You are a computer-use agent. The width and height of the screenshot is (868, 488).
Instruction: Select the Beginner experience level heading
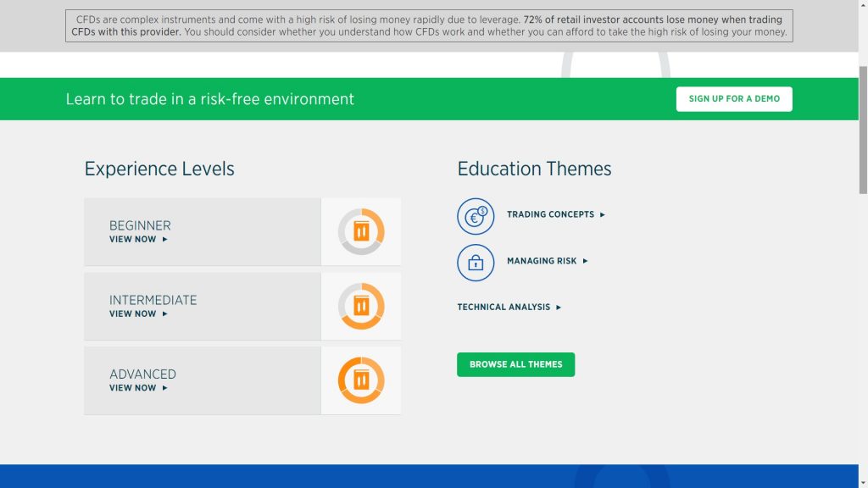(x=140, y=225)
